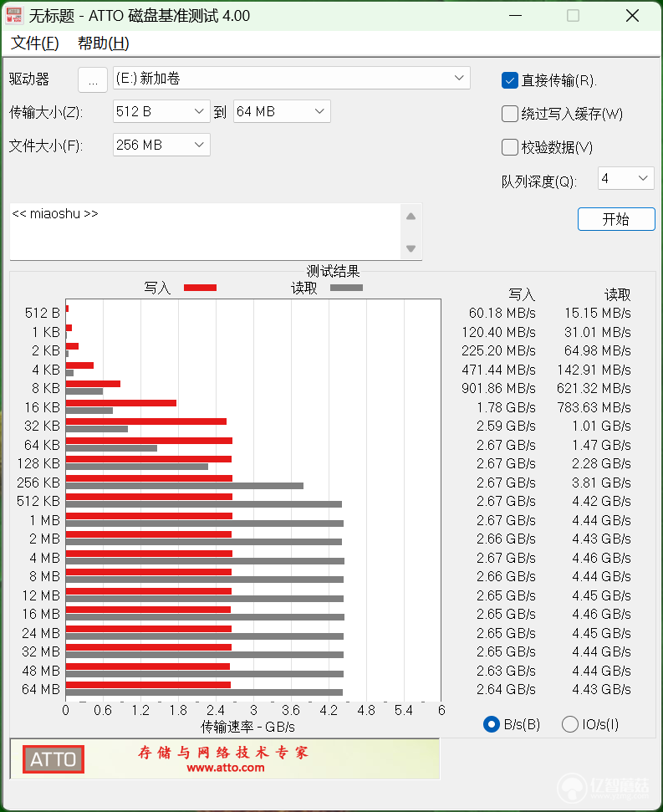Open the 256 MB file size dropdown
This screenshot has height=812, width=663.
pos(161,145)
